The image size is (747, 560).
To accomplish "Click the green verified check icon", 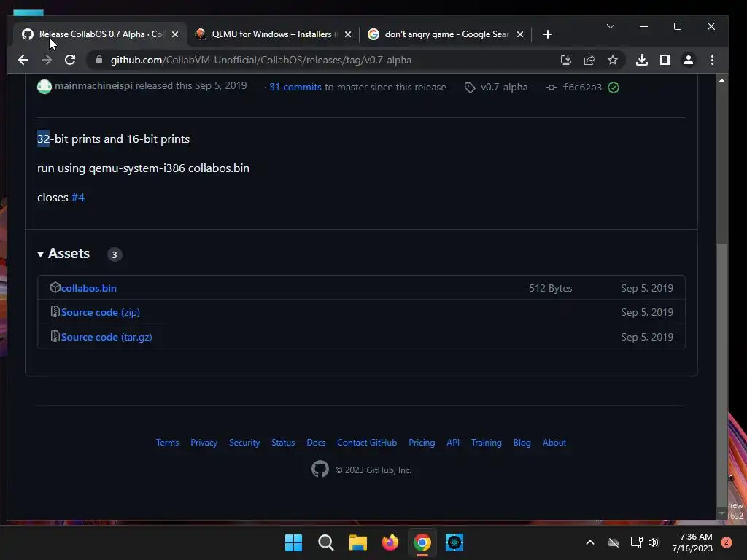I will [x=614, y=87].
